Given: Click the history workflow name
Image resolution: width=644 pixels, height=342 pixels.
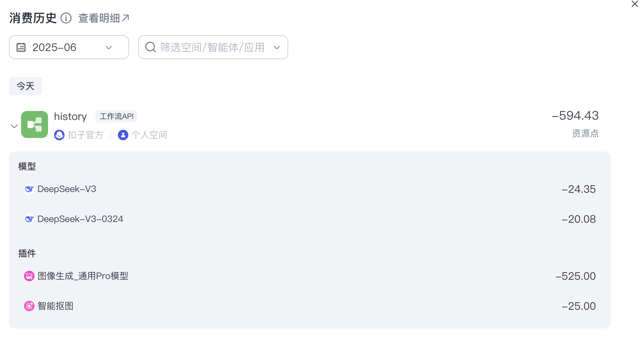Looking at the screenshot, I should (70, 117).
